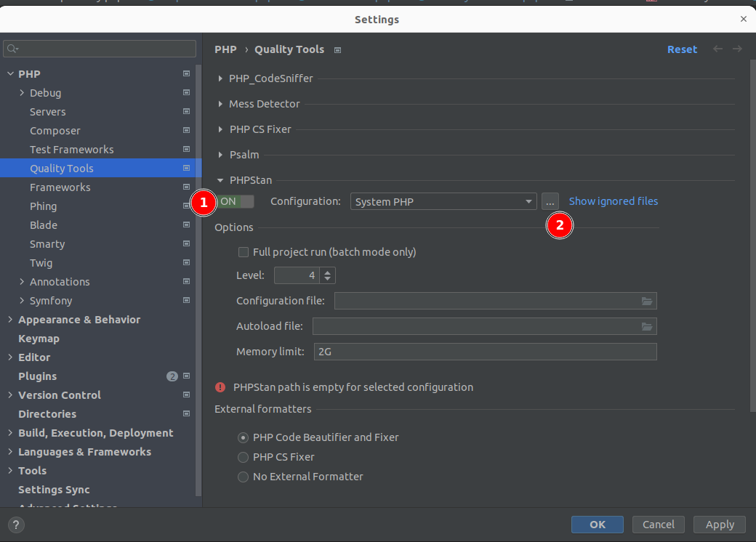756x542 pixels.
Task: Browse for Autoload file via folder icon
Action: [646, 327]
